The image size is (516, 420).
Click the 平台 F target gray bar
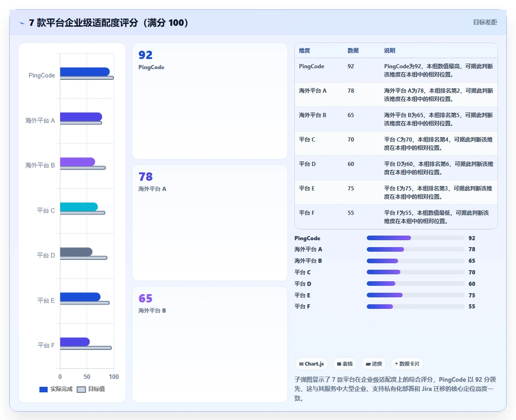pyautogui.click(x=86, y=348)
